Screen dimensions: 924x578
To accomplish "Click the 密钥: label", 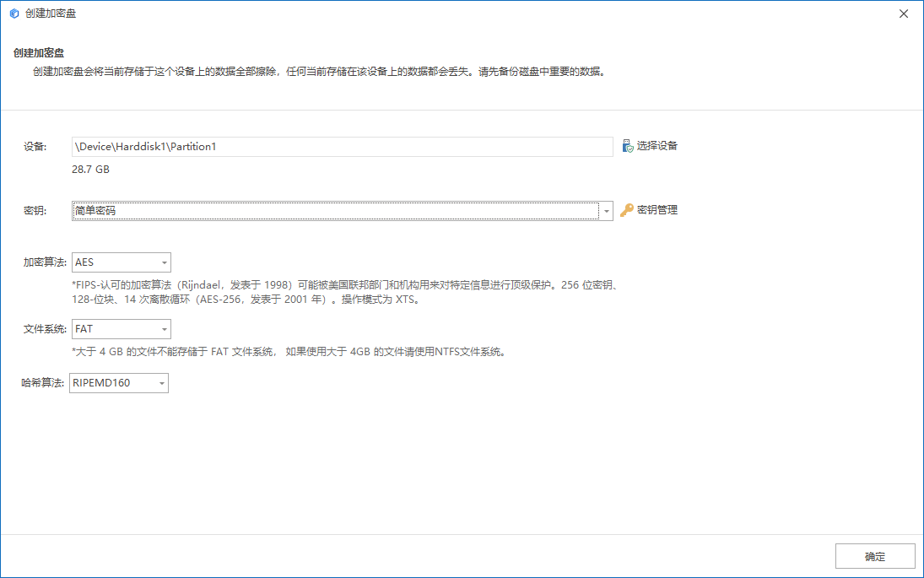I will (35, 211).
